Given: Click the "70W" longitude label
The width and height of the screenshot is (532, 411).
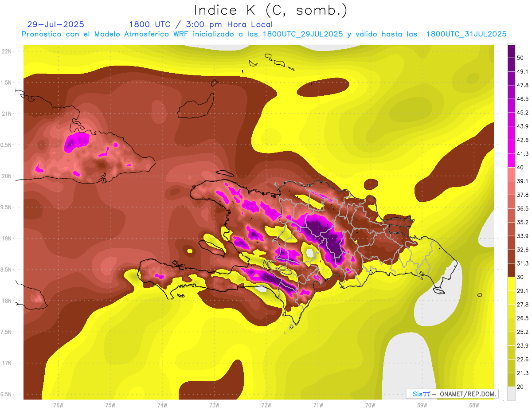Looking at the screenshot, I should (x=370, y=405).
